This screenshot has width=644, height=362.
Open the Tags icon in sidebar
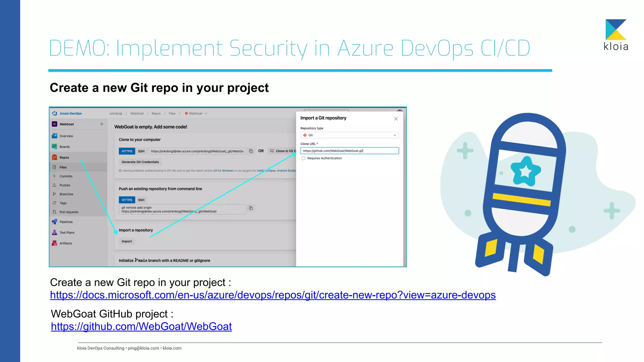click(54, 203)
